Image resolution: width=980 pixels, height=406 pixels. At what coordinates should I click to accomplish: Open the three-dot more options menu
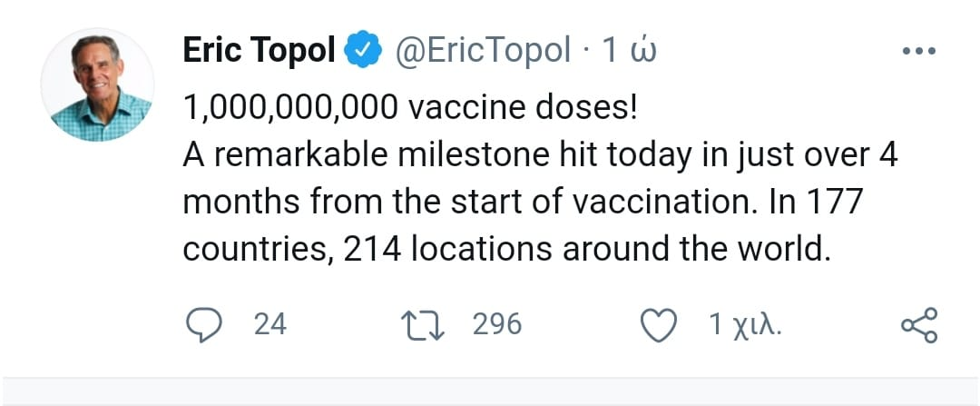point(918,53)
